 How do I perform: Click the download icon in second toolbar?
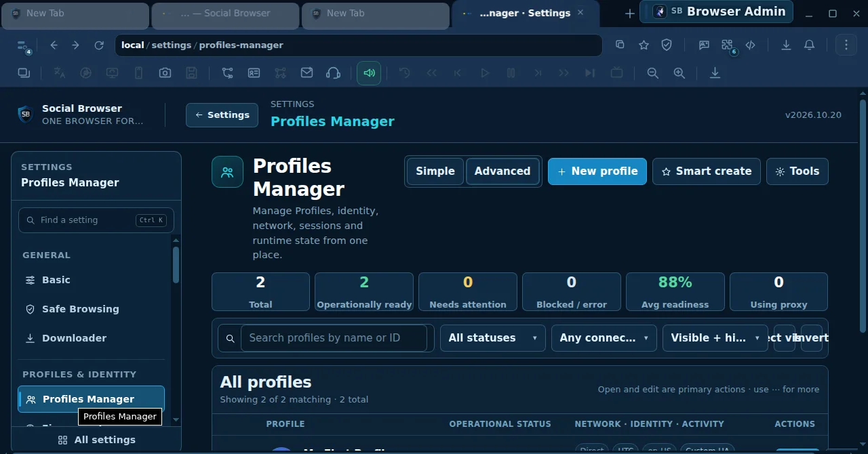pyautogui.click(x=715, y=73)
